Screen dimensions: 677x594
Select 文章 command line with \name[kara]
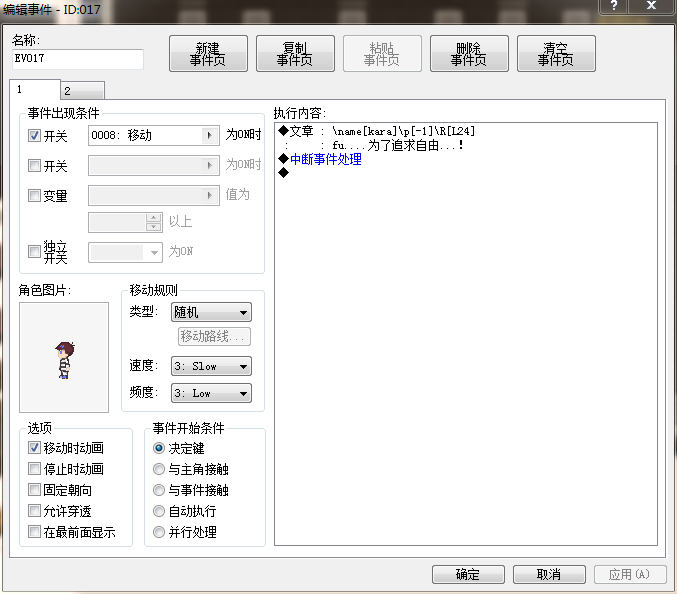pos(465,131)
